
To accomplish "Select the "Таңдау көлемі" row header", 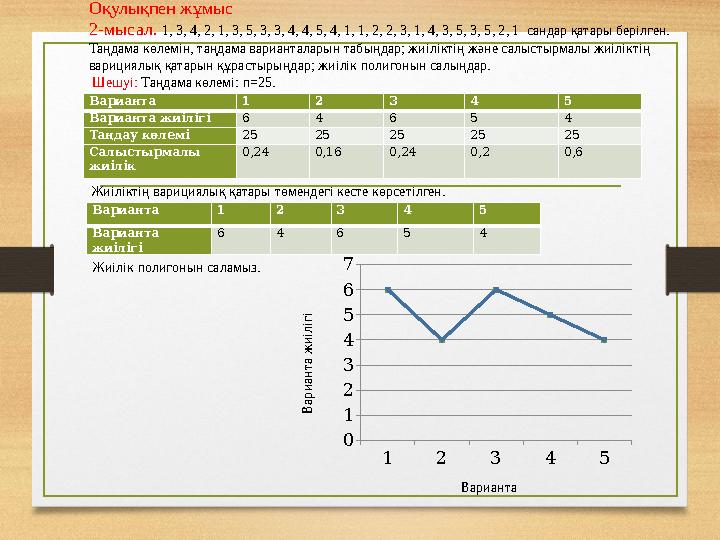I will click(x=160, y=135).
